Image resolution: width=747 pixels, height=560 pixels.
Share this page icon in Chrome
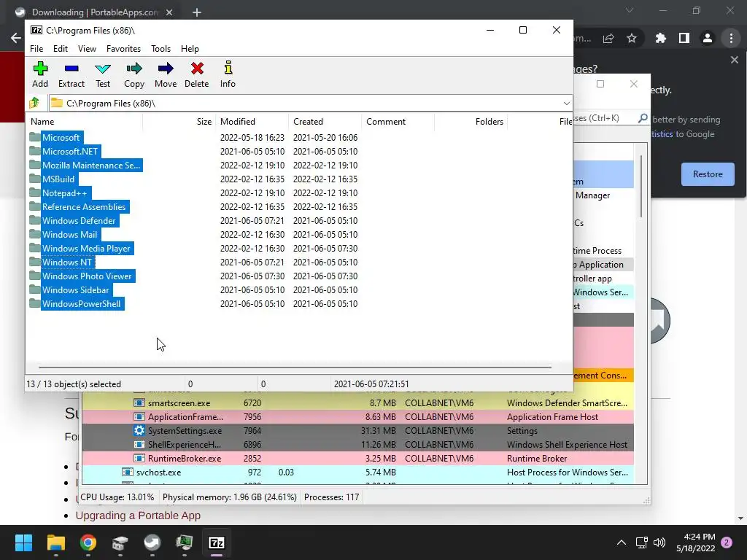(x=608, y=38)
